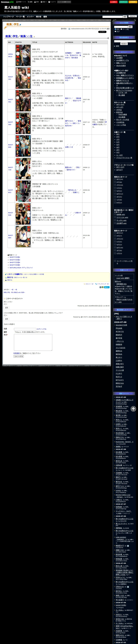Click the Tumblr share icon
138x644 pixels.
100,287
